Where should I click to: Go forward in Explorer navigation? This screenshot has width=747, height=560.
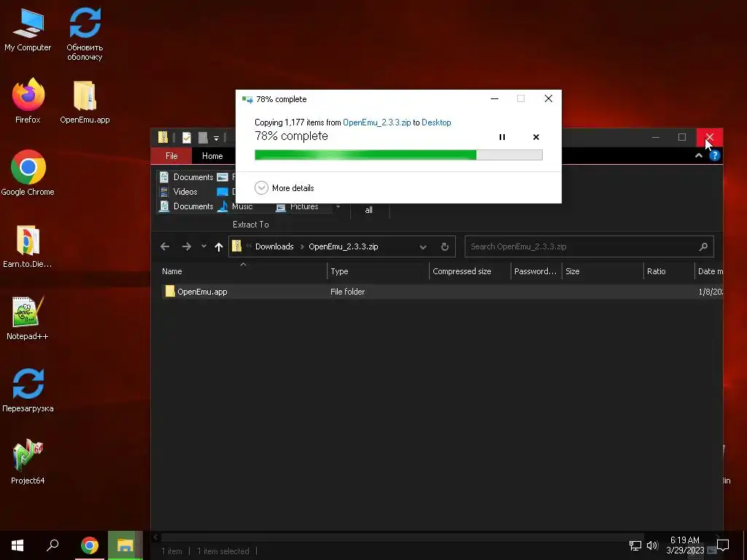pos(187,246)
